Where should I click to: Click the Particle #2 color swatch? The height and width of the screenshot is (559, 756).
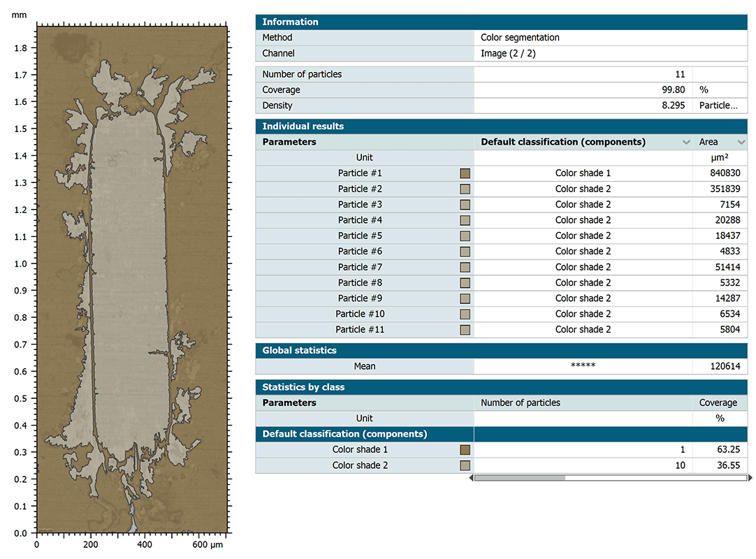pos(465,189)
